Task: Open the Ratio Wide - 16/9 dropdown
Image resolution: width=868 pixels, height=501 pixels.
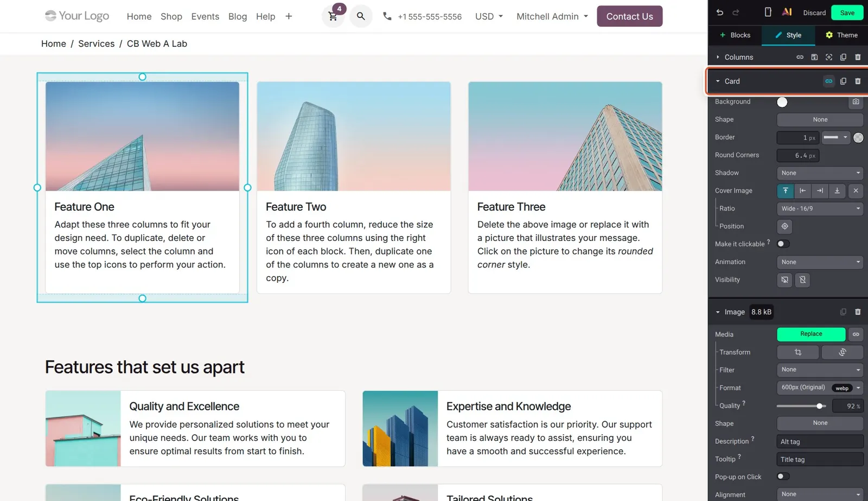Action: pos(820,208)
